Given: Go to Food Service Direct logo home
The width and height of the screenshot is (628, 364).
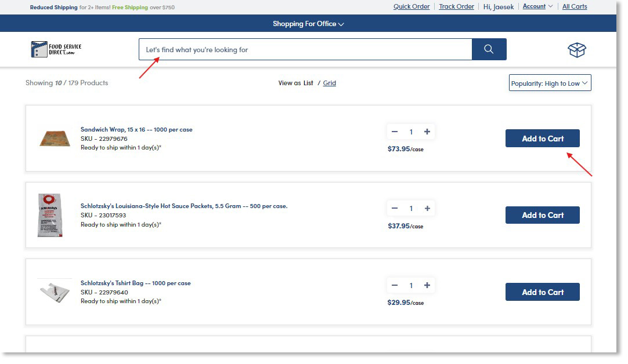Looking at the screenshot, I should tap(56, 49).
